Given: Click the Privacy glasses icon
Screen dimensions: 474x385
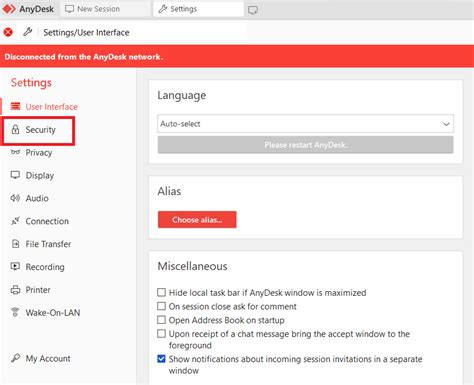Looking at the screenshot, I should tap(15, 152).
